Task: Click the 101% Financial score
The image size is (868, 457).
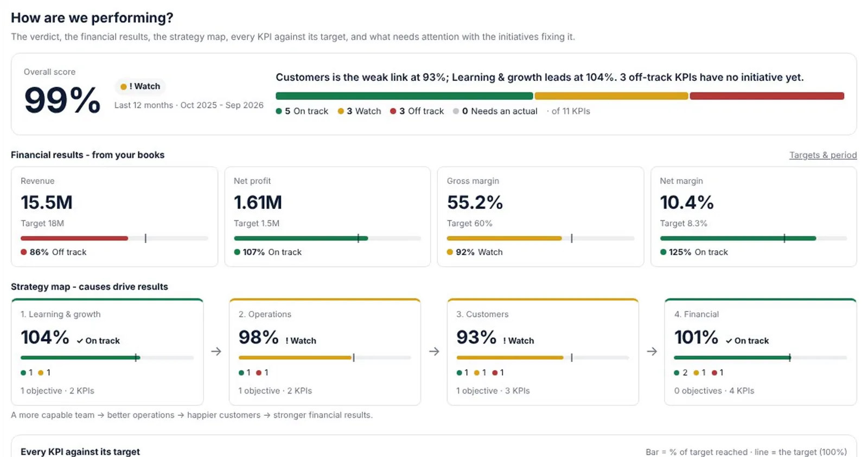Action: click(x=696, y=338)
